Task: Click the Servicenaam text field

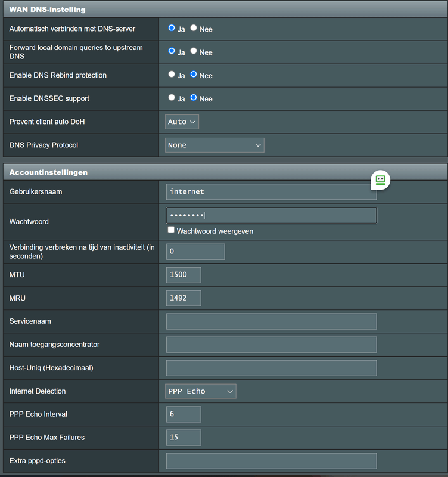Action: 271,321
